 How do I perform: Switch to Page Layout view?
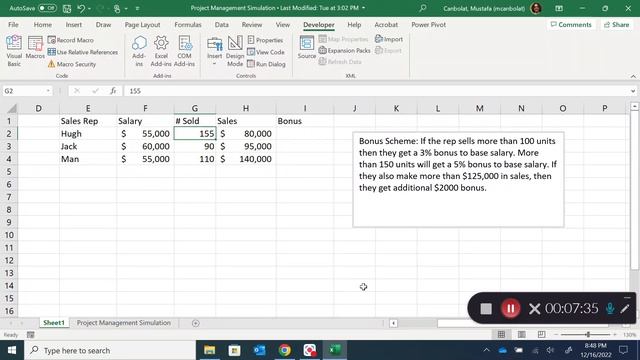(521, 334)
